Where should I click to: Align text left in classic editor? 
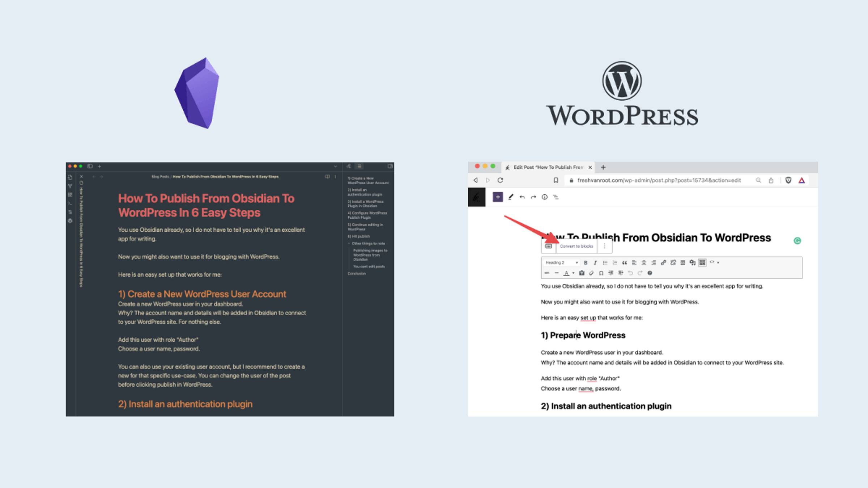pyautogui.click(x=634, y=263)
